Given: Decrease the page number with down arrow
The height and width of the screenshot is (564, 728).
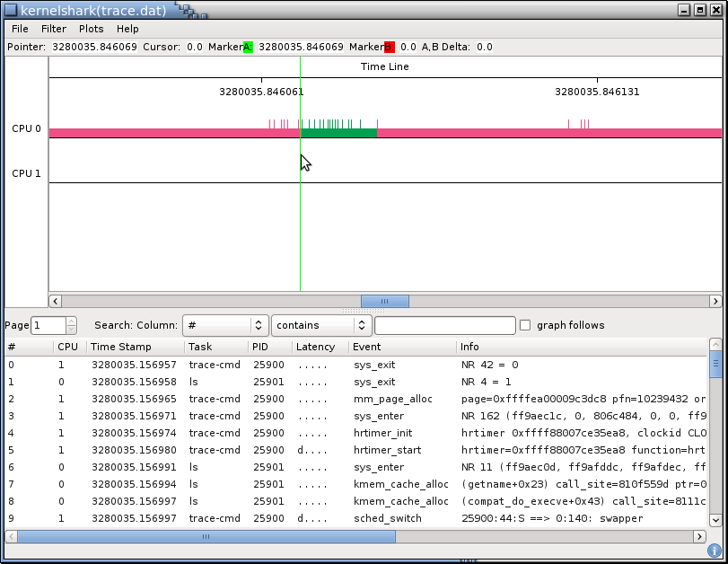Looking at the screenshot, I should point(71,330).
